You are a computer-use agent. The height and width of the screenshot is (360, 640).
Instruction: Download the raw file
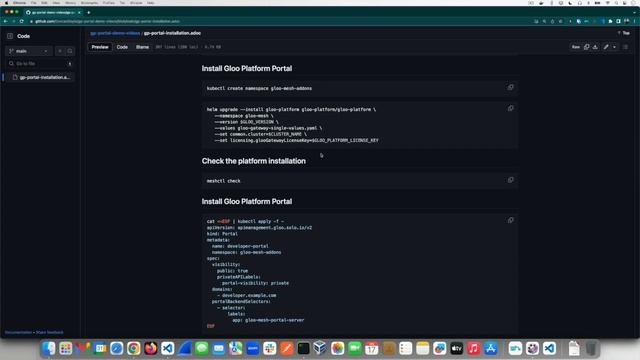pyautogui.click(x=595, y=47)
